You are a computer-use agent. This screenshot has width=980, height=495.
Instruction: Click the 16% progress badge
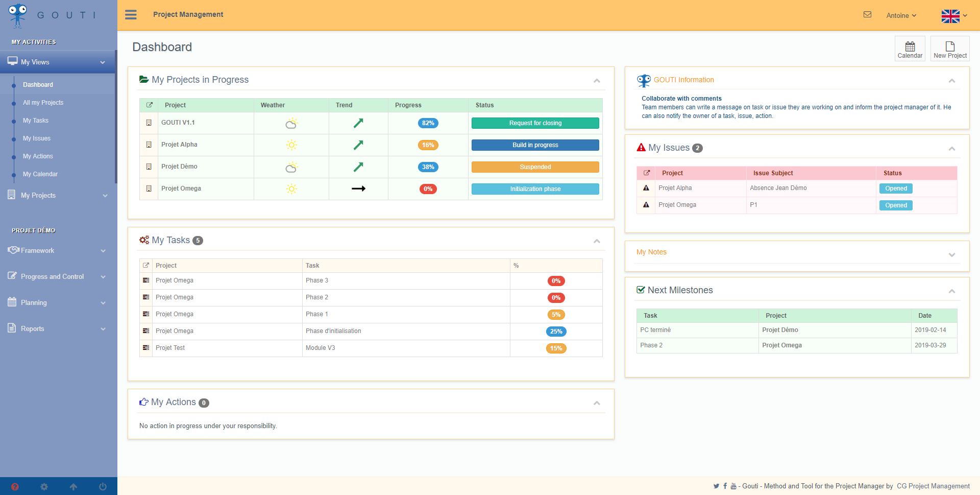click(x=428, y=145)
